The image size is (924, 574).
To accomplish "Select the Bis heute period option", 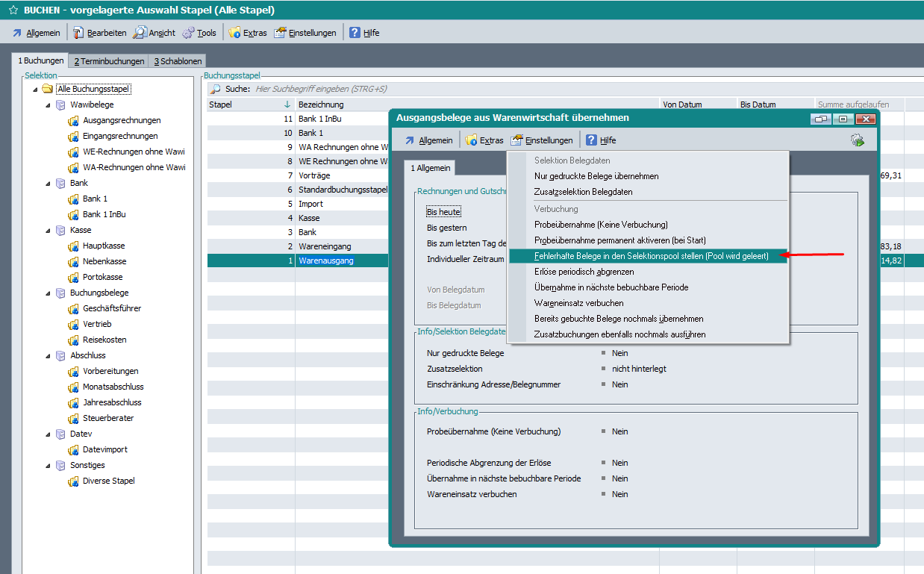I will point(443,212).
